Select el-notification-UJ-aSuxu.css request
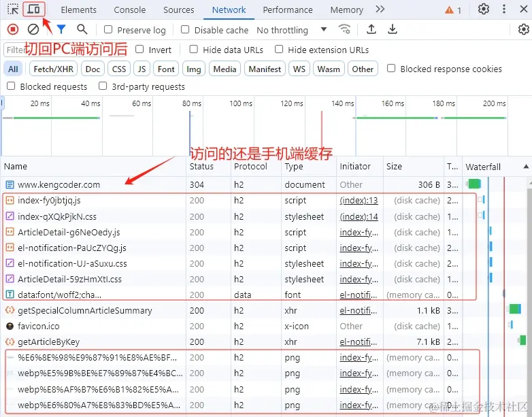This screenshot has width=532, height=417. click(x=72, y=264)
